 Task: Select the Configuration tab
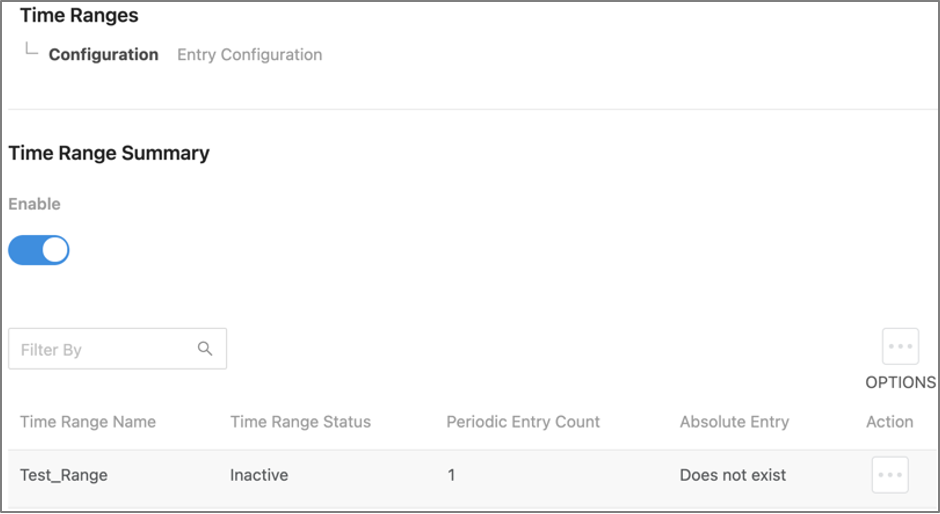click(x=104, y=55)
